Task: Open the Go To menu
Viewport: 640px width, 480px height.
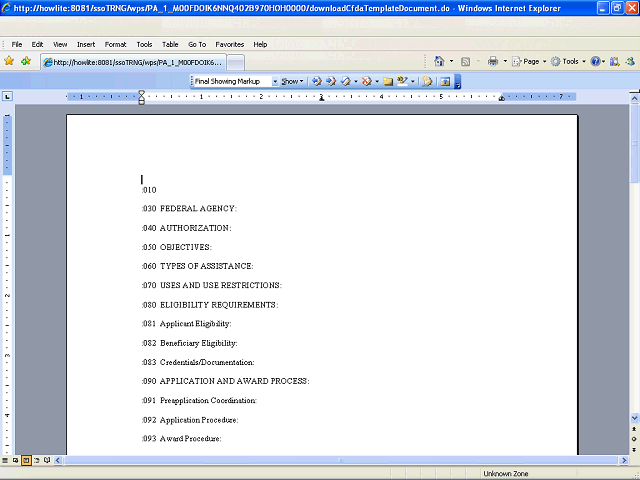Action: (197, 44)
